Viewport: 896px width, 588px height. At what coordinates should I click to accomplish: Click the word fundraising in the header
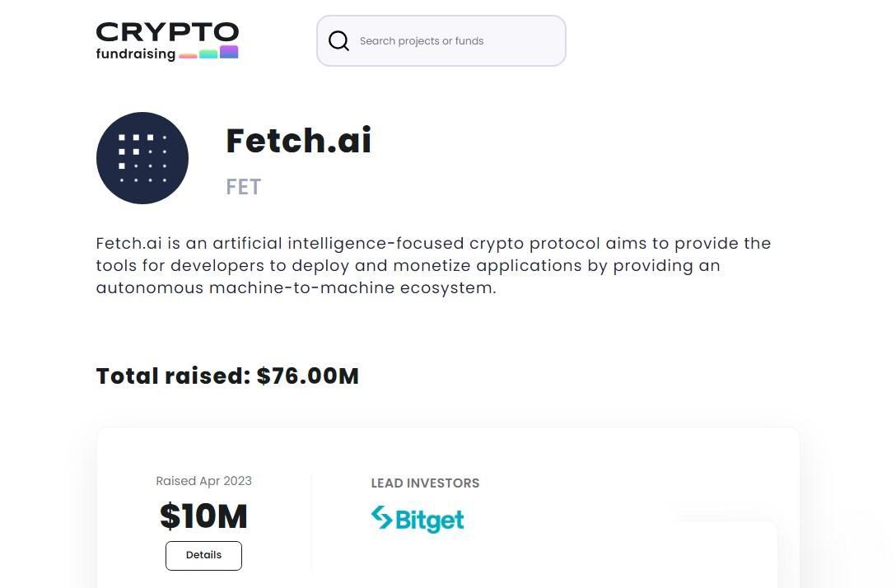coord(135,54)
